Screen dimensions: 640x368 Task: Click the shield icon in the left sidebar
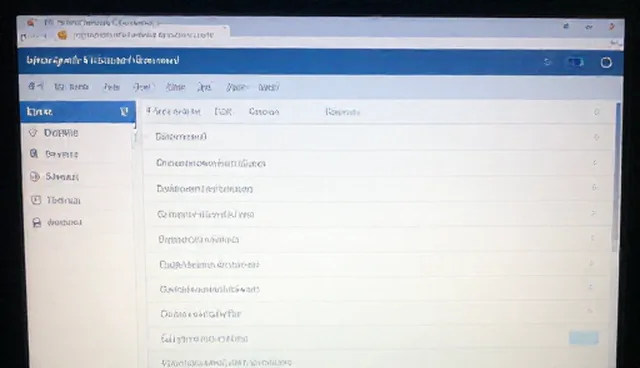click(33, 133)
